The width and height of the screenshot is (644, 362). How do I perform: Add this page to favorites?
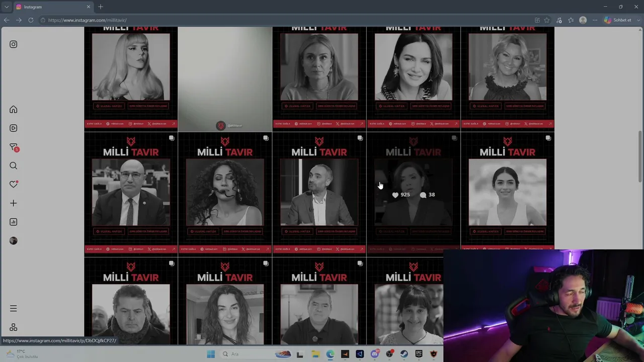point(547,20)
